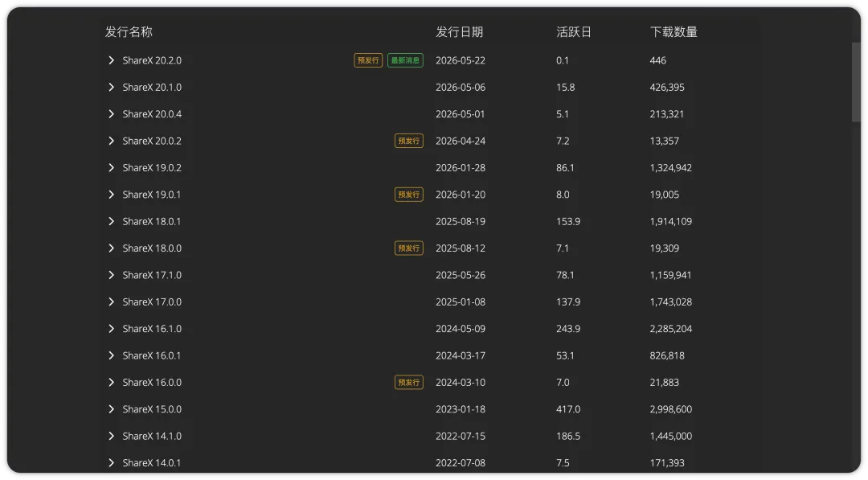This screenshot has width=868, height=480.
Task: Click the release date 2022-07-15
Action: (461, 437)
